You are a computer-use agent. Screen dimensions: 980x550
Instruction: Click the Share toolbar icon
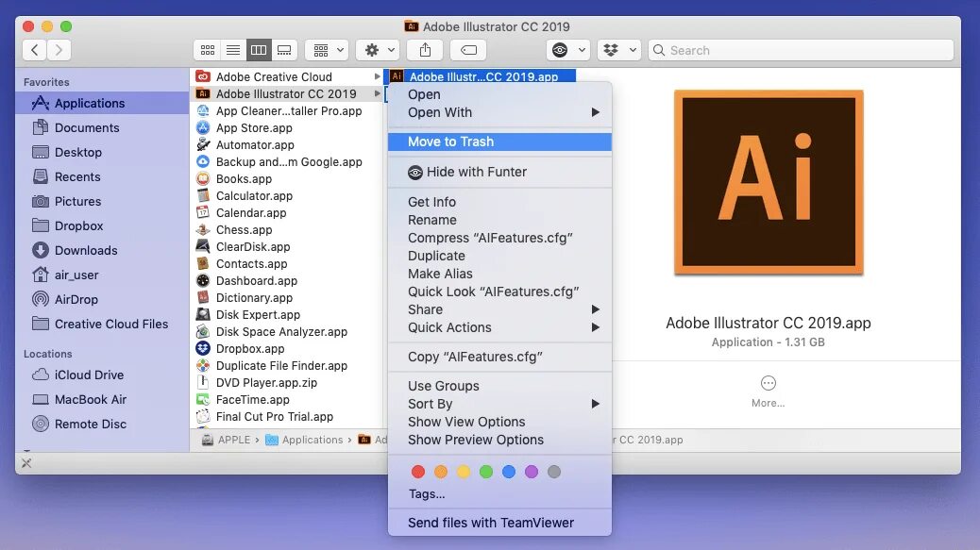pos(425,50)
